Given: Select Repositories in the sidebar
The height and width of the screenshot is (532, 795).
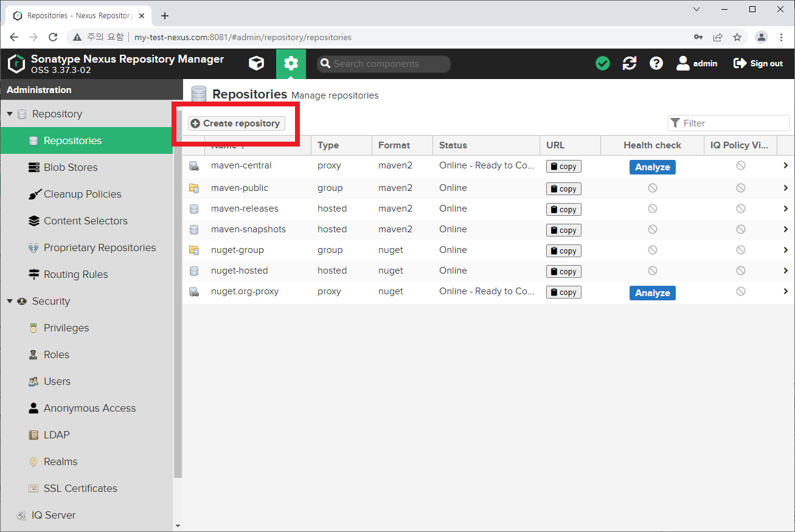Looking at the screenshot, I should (x=86, y=140).
